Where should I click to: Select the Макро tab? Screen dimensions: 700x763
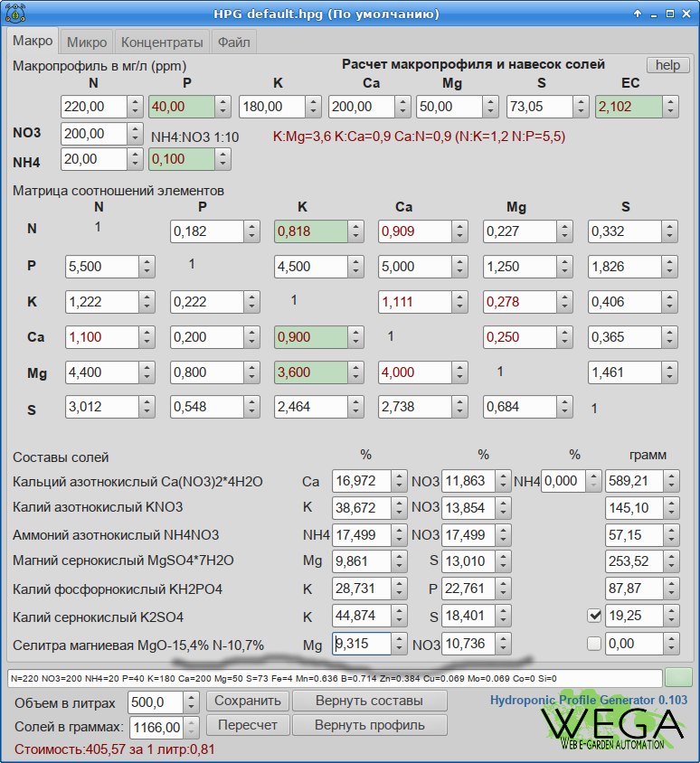tap(33, 41)
